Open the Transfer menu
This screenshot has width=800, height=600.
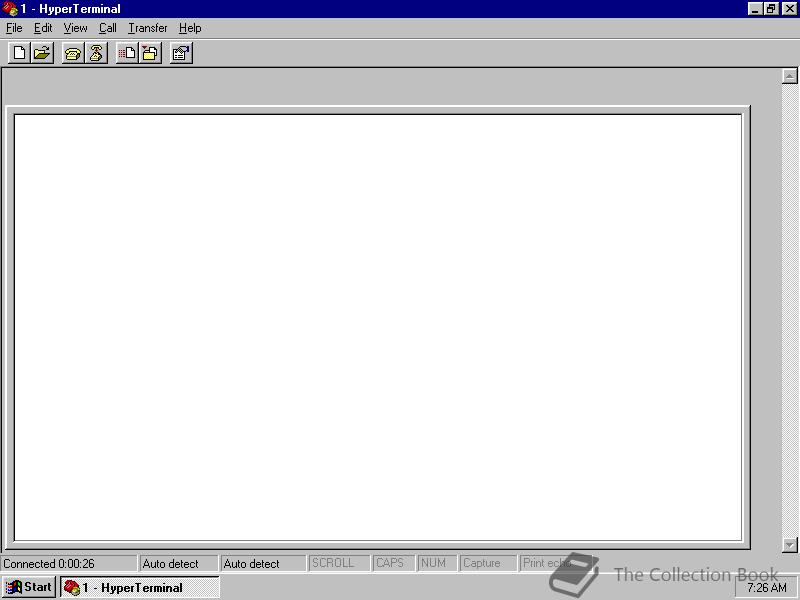(x=147, y=28)
